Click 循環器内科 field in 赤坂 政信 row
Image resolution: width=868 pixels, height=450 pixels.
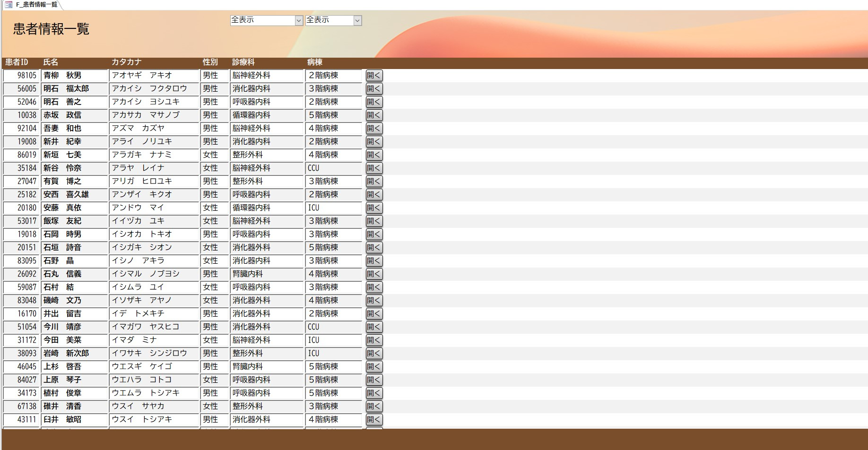tap(267, 115)
